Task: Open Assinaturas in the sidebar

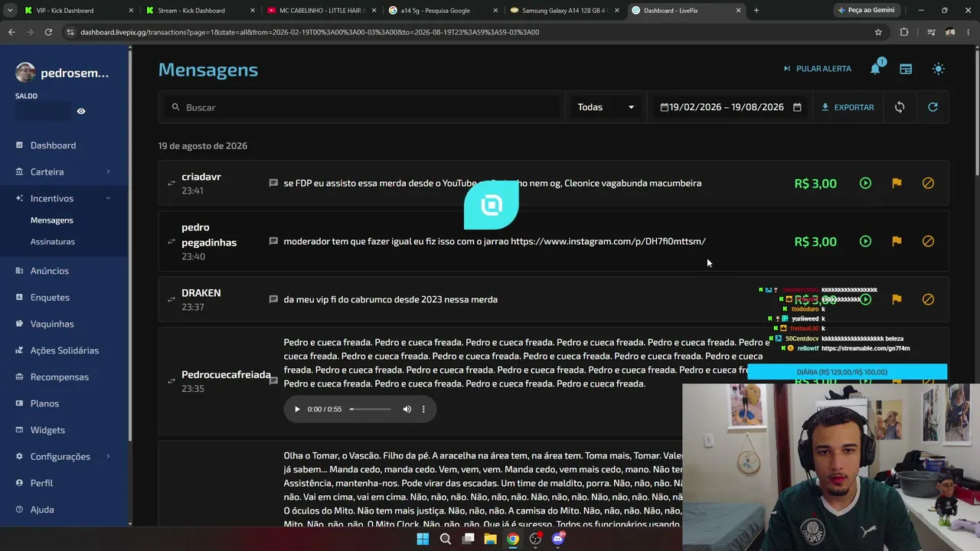Action: (x=53, y=242)
